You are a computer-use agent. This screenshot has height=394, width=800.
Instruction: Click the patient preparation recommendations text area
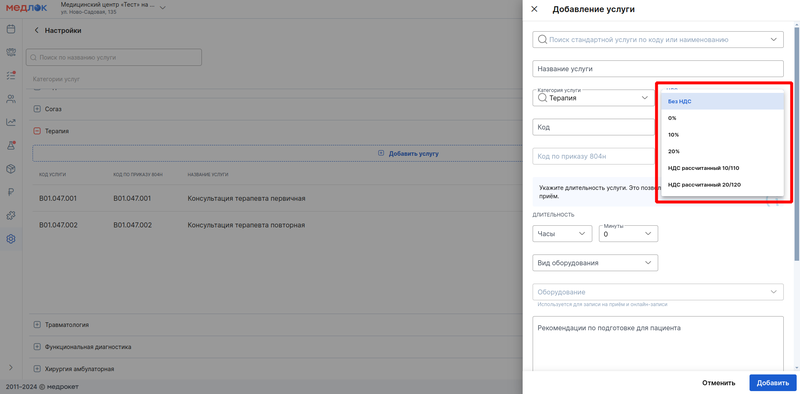coord(658,344)
